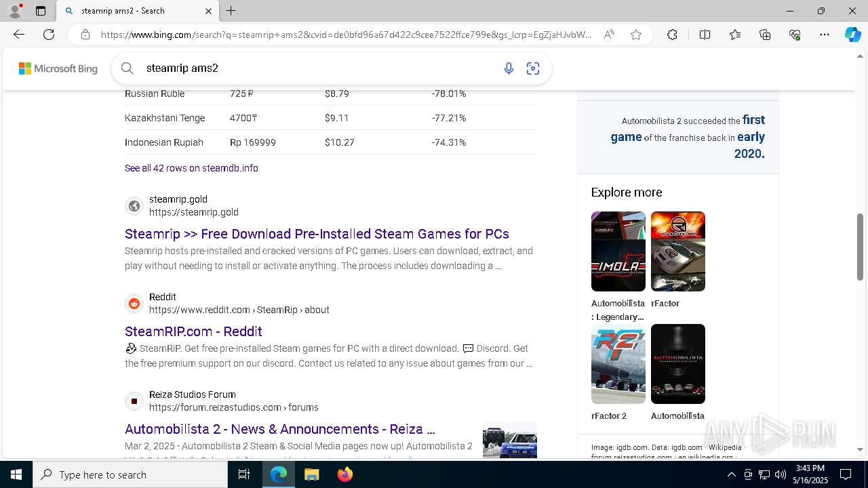Open Tab actions menu
868x488 pixels.
coord(41,11)
